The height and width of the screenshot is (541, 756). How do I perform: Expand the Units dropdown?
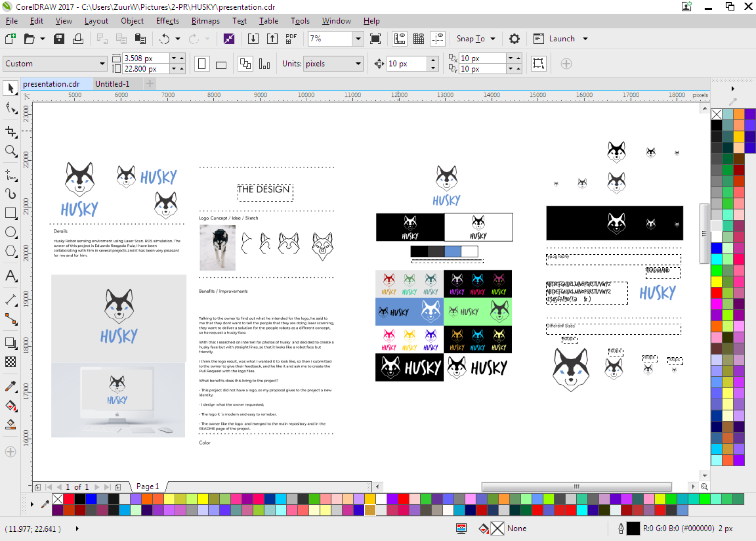358,64
